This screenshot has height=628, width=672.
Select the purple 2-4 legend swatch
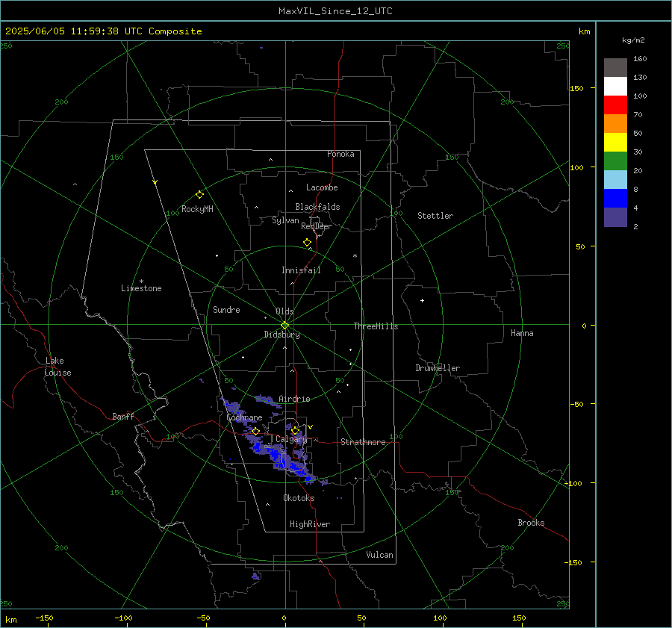coord(615,217)
